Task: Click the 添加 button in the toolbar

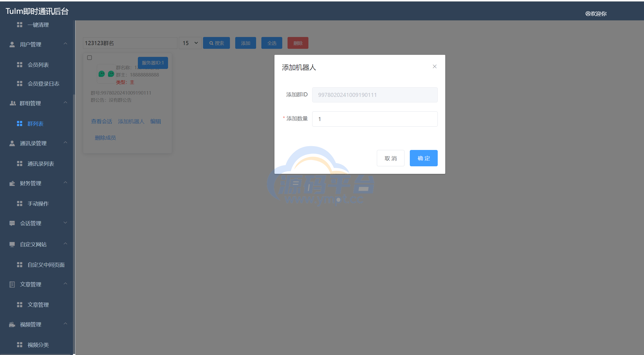Action: pyautogui.click(x=246, y=43)
